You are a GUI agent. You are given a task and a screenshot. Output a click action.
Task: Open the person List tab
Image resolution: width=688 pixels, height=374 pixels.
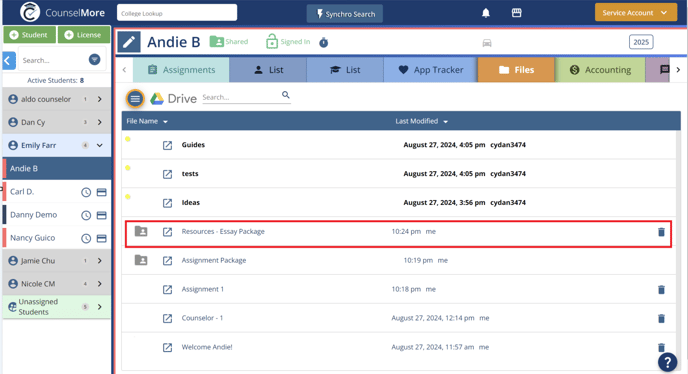(268, 70)
